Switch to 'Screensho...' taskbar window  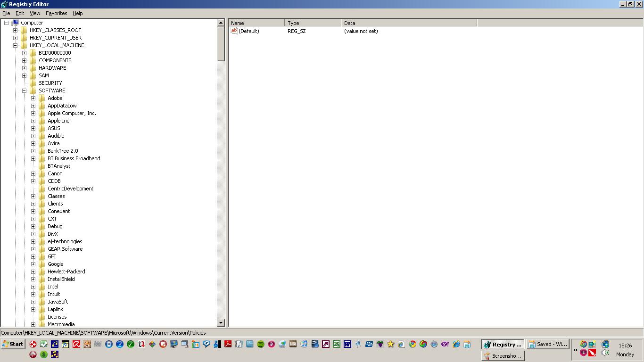click(503, 356)
